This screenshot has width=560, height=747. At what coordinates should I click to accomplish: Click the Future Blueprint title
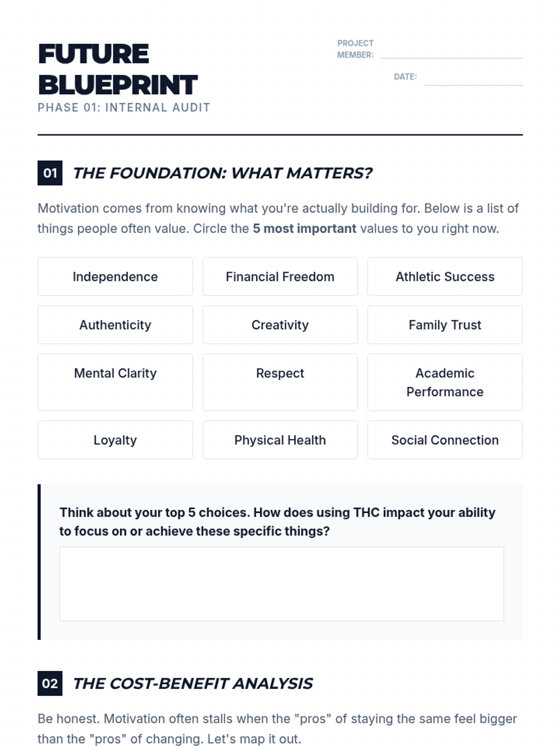click(118, 69)
